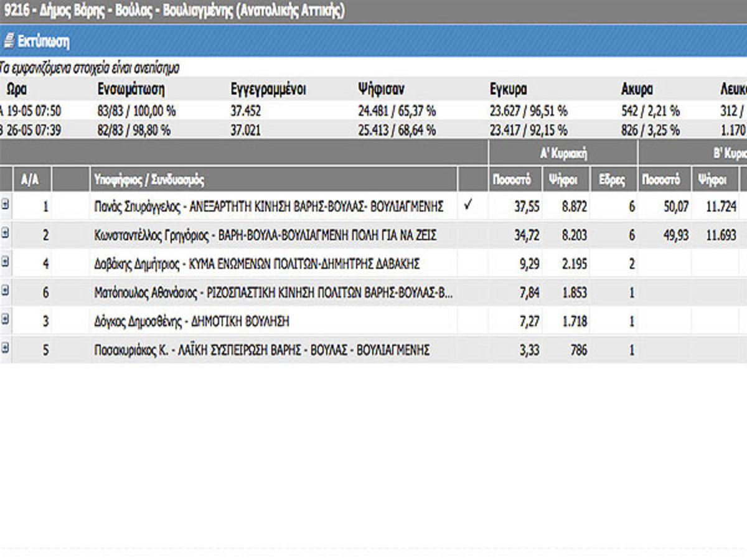Expand the Δόγκας Δημοσθένης row details
Image resolution: width=747 pixels, height=560 pixels.
click(6, 320)
